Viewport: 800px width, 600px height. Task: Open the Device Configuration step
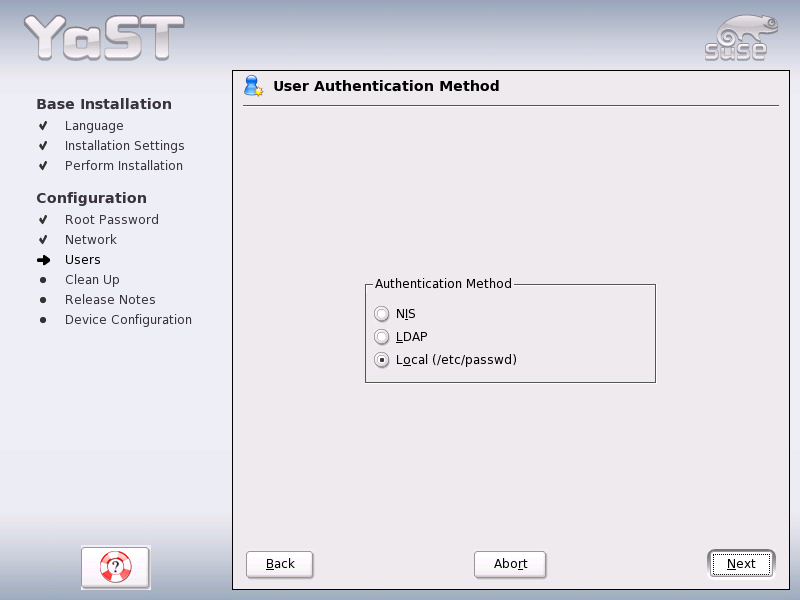128,319
